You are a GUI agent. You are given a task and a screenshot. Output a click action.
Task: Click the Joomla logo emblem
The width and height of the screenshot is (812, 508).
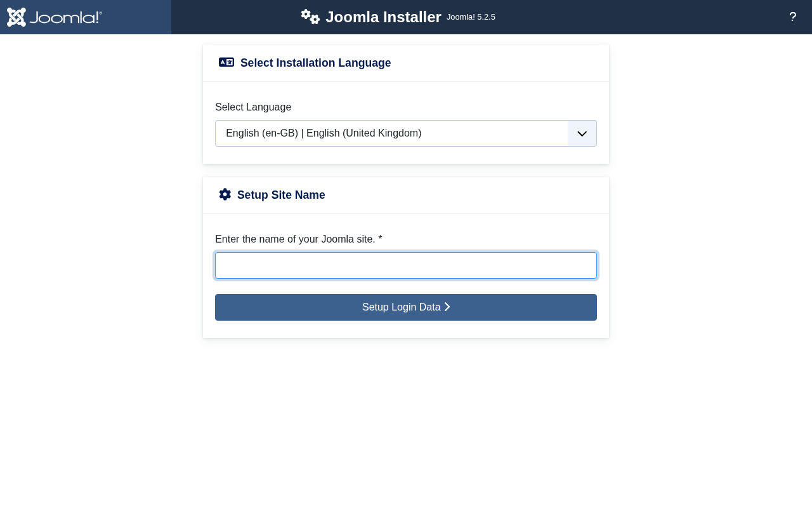(x=16, y=17)
